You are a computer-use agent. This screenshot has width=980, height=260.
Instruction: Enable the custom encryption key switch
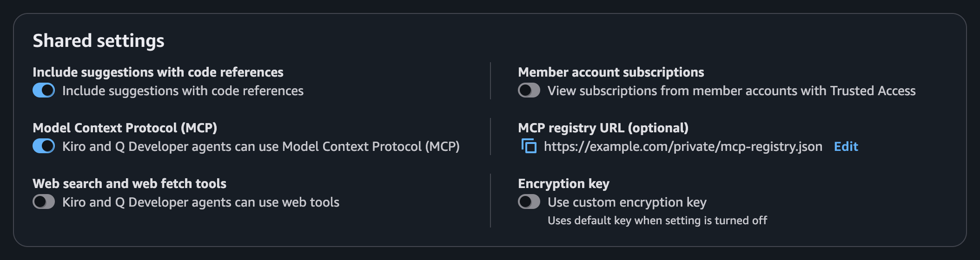529,202
